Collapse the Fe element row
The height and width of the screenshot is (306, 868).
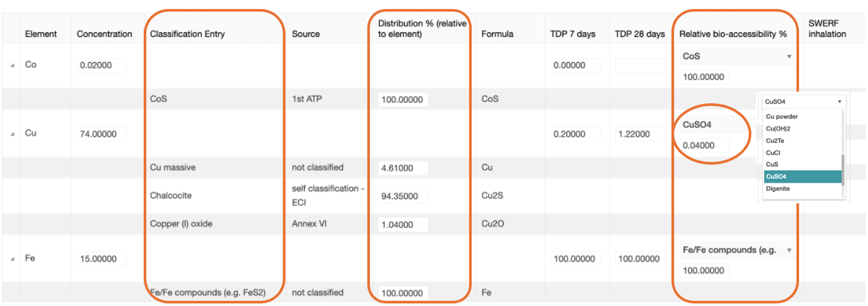pos(13,259)
